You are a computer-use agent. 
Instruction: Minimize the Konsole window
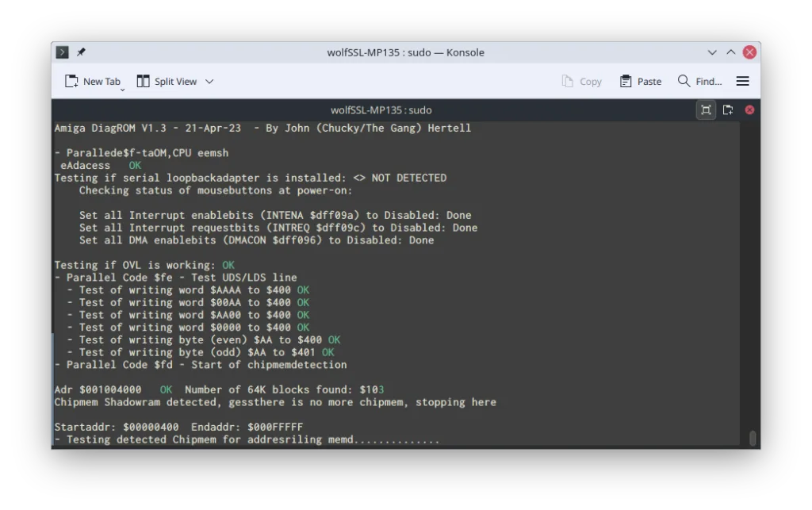tap(712, 52)
